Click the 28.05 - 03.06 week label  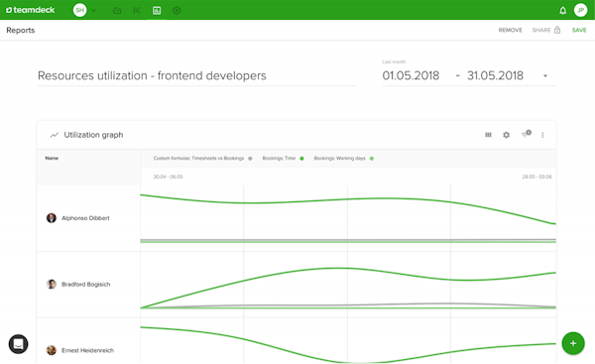tap(536, 177)
